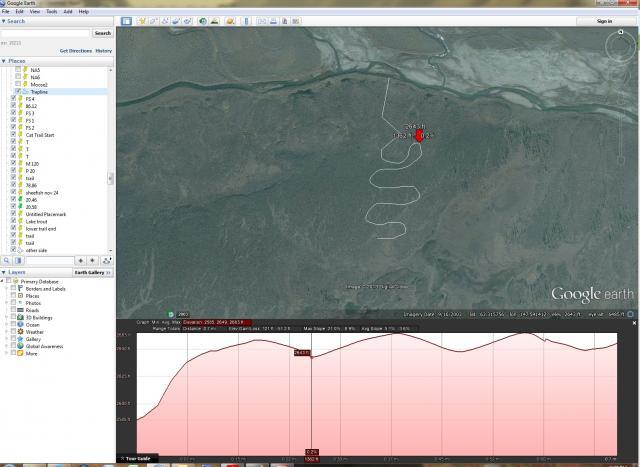Screen dimensions: 640x467
Task: Click the Search button
Action: [101, 33]
